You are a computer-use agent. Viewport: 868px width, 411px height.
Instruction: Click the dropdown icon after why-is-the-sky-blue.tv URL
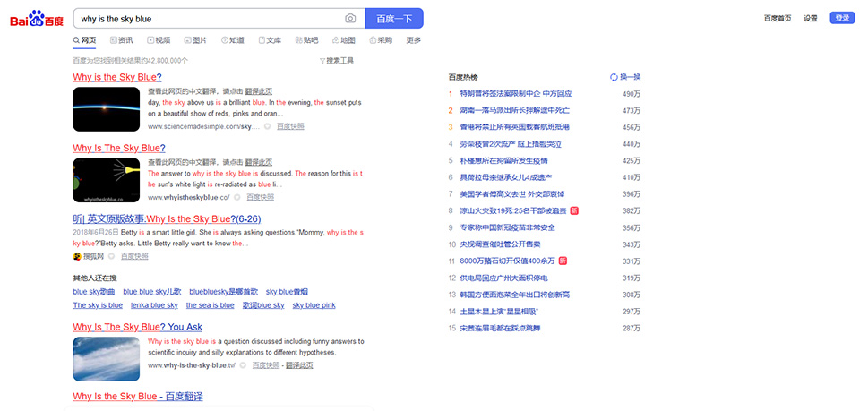coord(243,365)
